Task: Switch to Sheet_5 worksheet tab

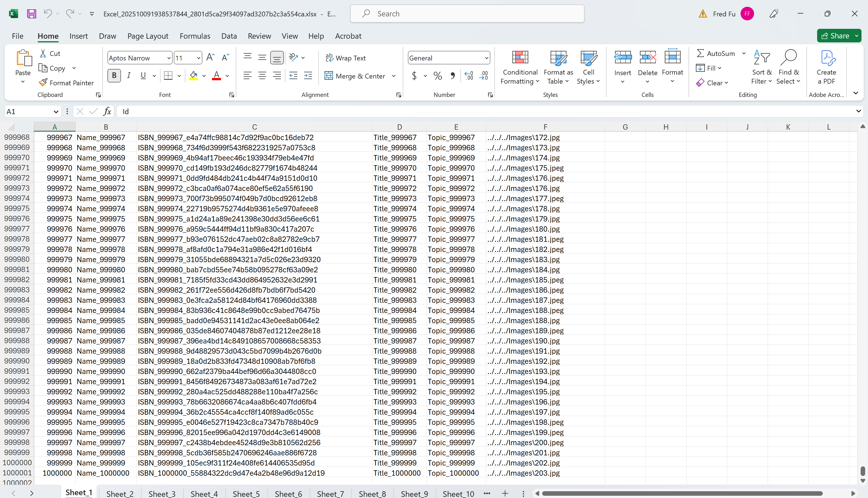Action: [x=246, y=493]
